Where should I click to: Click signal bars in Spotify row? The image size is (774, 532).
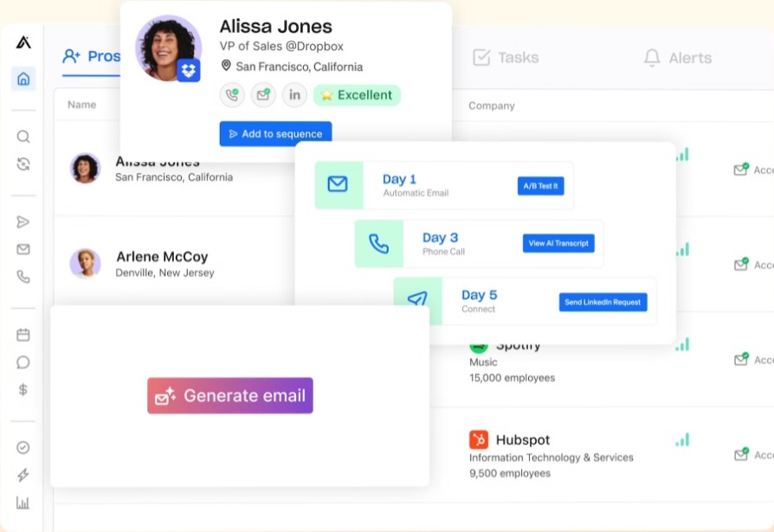(682, 344)
